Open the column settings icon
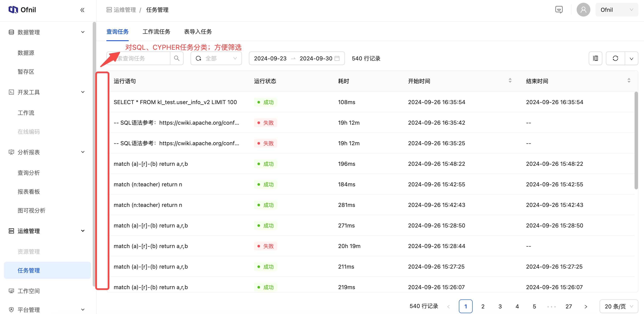 595,58
